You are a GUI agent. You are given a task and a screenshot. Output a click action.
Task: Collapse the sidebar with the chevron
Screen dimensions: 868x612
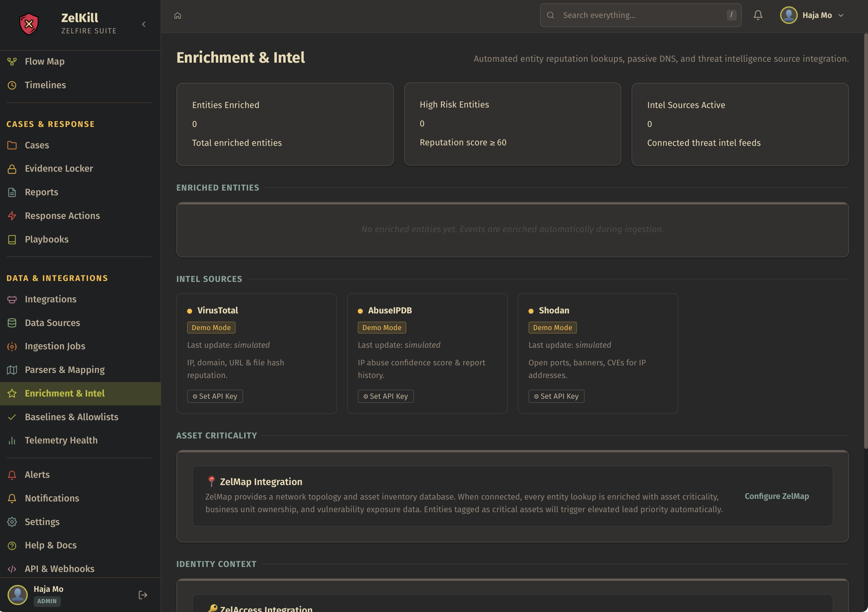tap(144, 24)
